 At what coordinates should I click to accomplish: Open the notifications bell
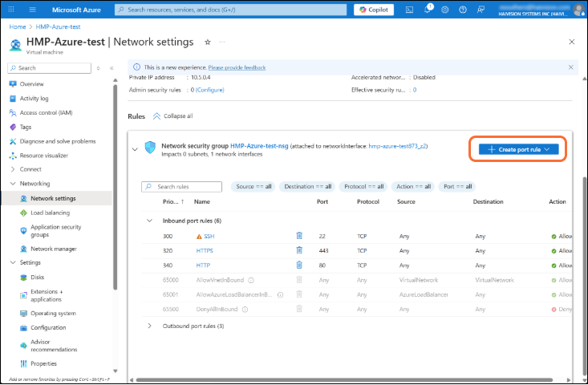[x=428, y=10]
